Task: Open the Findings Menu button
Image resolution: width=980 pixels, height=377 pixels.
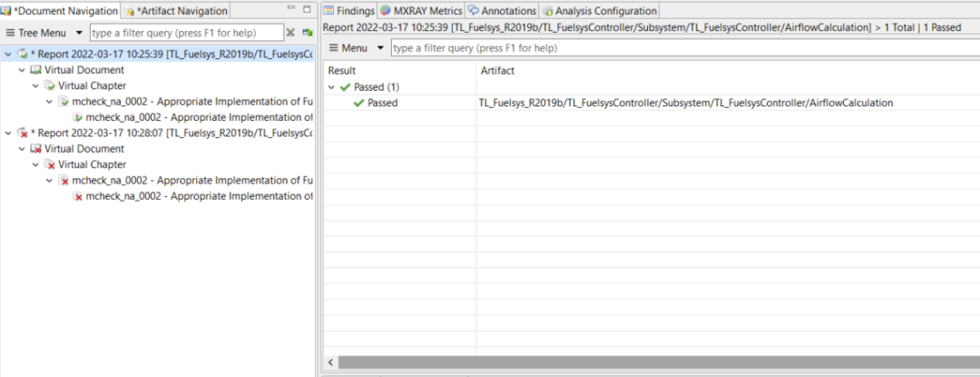Action: tap(348, 47)
